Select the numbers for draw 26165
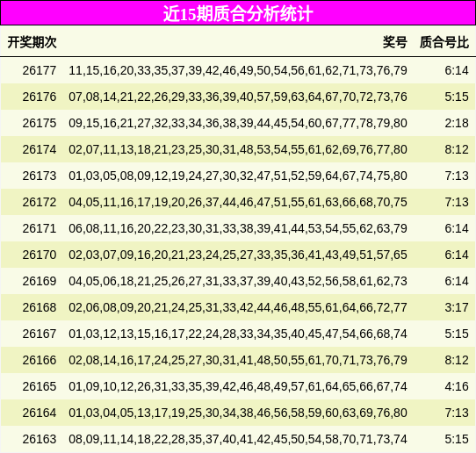 pos(238,386)
